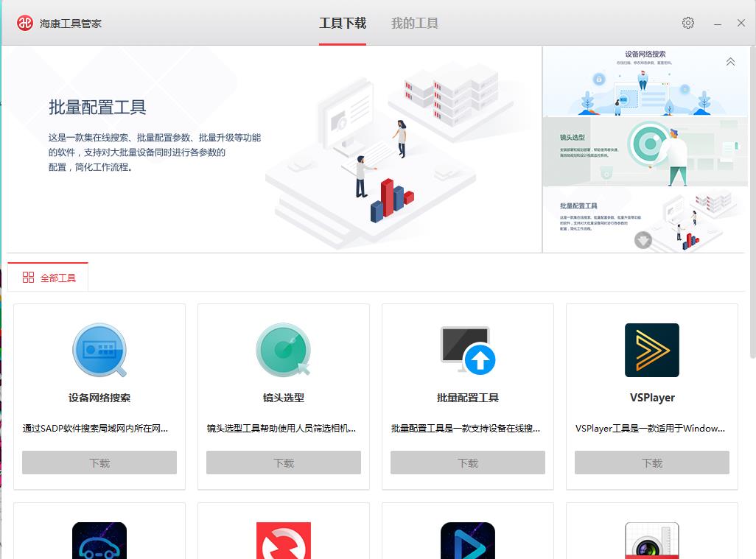Click the 批量配置工具 monitor upload icon
Image resolution: width=756 pixels, height=559 pixels.
click(x=468, y=351)
